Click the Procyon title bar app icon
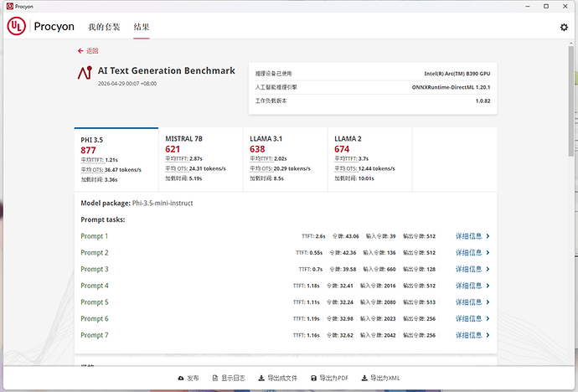578x392 pixels. point(9,6)
